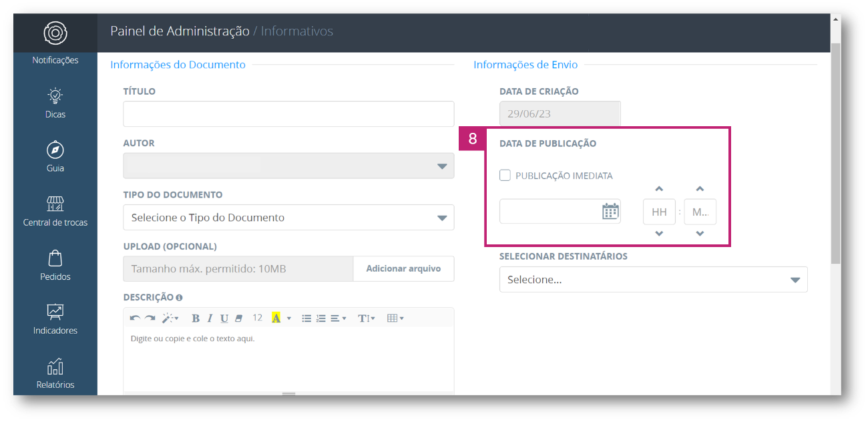Image resolution: width=868 pixels, height=422 pixels.
Task: Check Publicação Imediata checkbox
Action: (x=505, y=176)
